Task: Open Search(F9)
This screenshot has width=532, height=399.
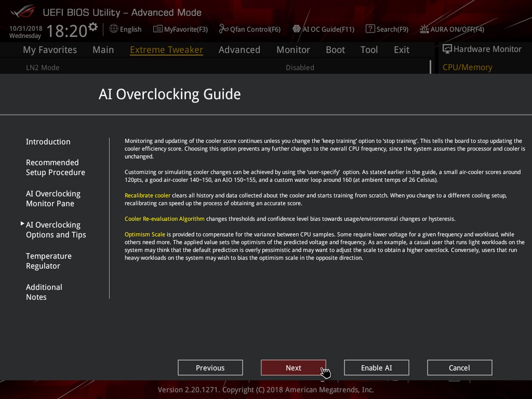Action: 392,29
